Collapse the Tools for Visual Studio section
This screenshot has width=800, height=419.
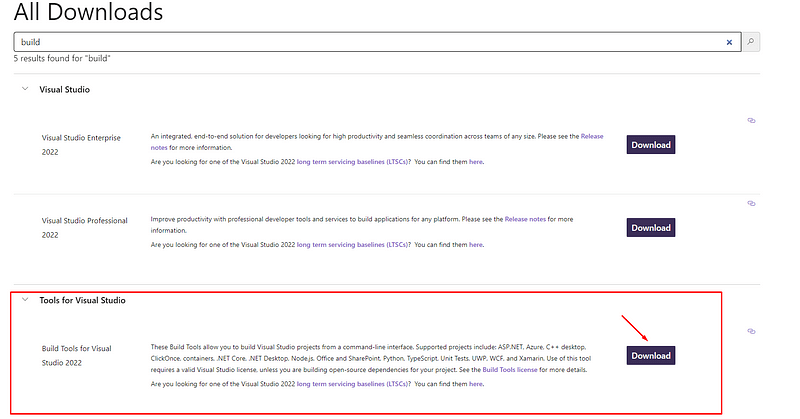point(25,300)
